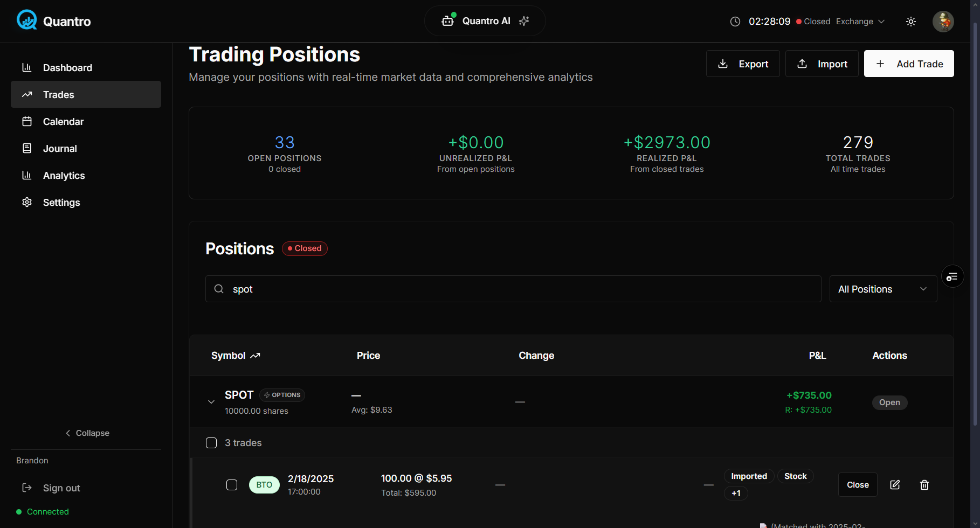Click the search magnifier icon

(219, 289)
